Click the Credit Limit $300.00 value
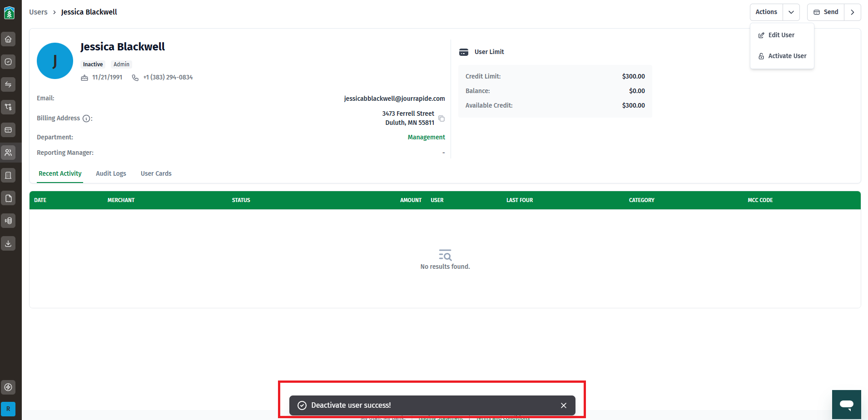 (633, 76)
